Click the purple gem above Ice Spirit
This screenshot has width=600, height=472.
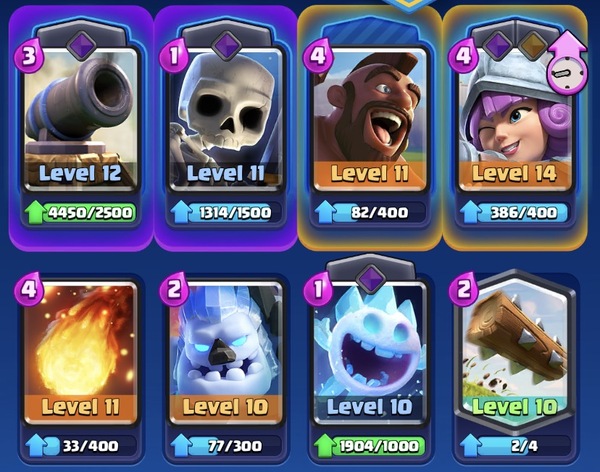coord(371,278)
